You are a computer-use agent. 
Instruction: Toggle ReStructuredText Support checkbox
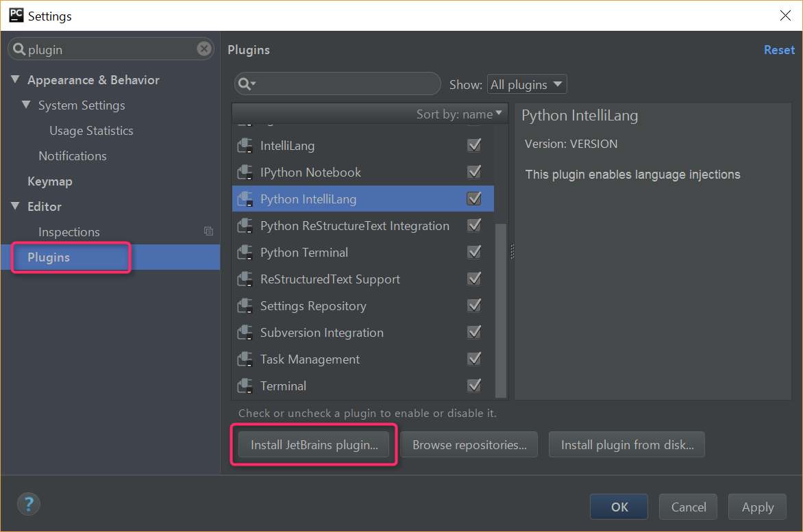point(474,279)
